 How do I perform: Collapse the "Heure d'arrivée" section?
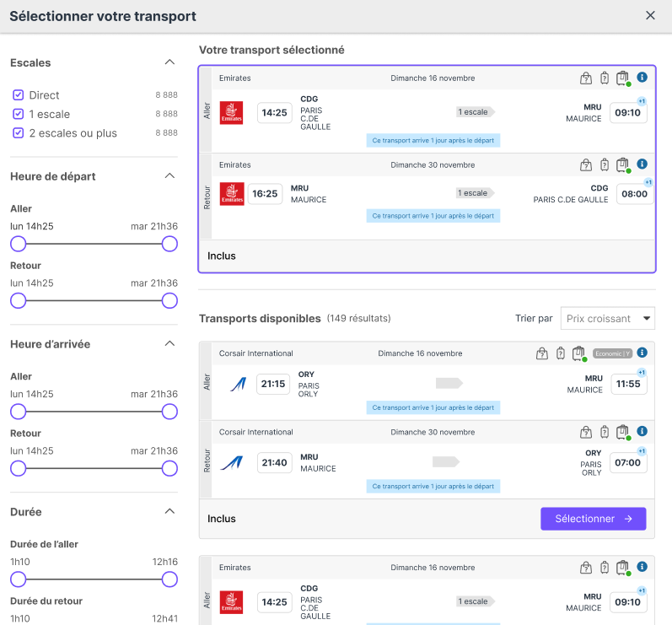pos(169,344)
